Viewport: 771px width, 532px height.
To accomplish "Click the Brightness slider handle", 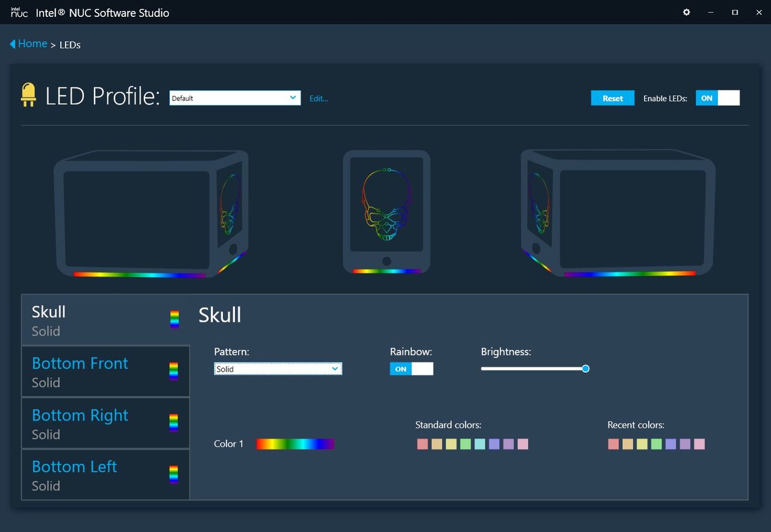I will coord(585,369).
